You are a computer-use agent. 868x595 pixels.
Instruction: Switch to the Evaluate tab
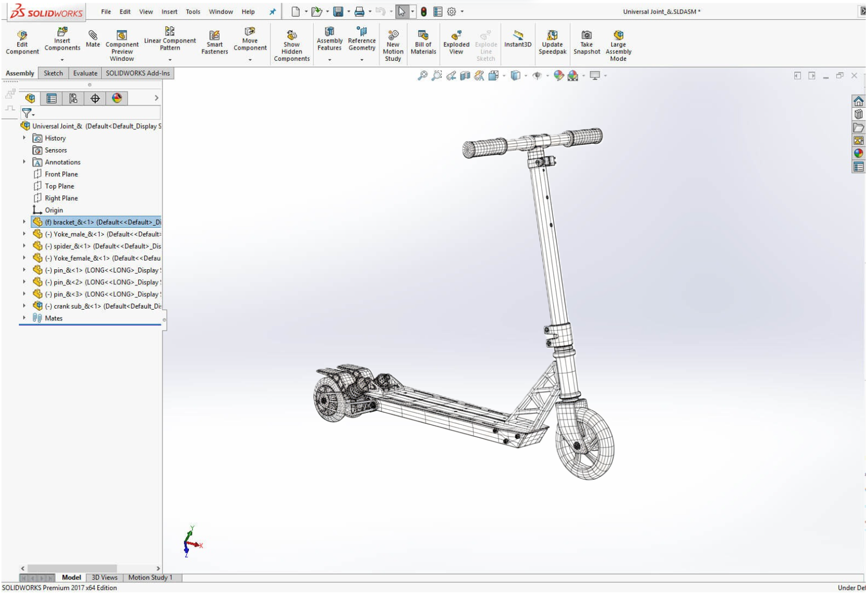pyautogui.click(x=85, y=73)
